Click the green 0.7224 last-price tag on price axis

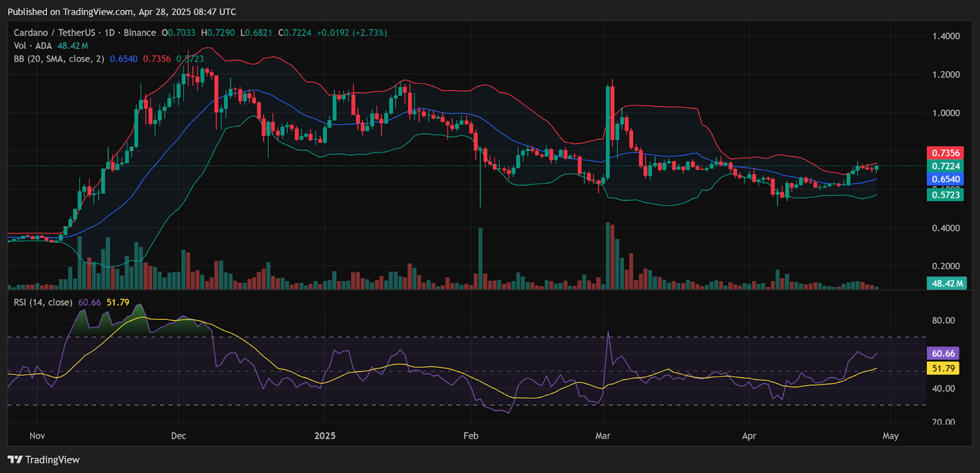tap(945, 166)
